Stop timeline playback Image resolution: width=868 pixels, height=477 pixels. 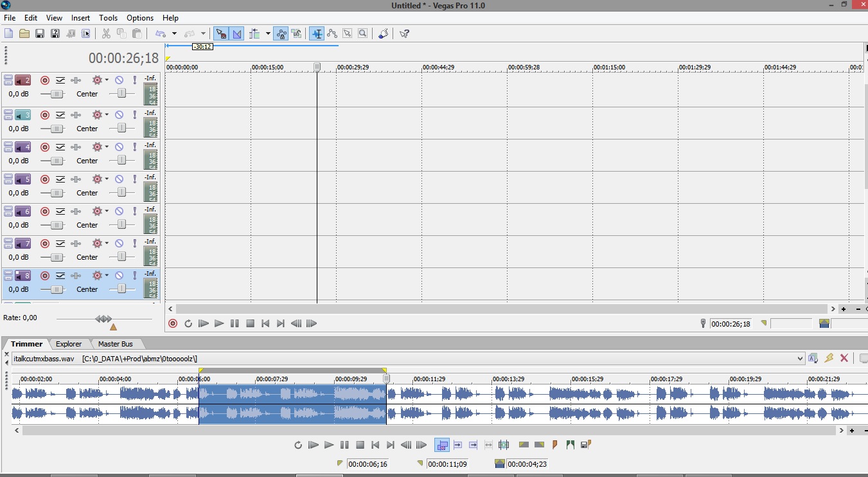[251, 323]
